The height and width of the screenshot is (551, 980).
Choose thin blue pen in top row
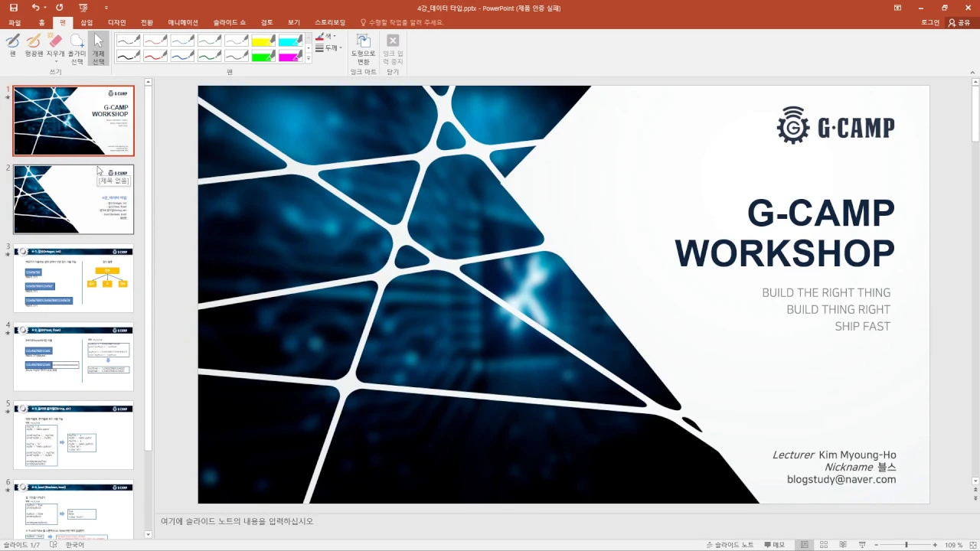coord(182,41)
